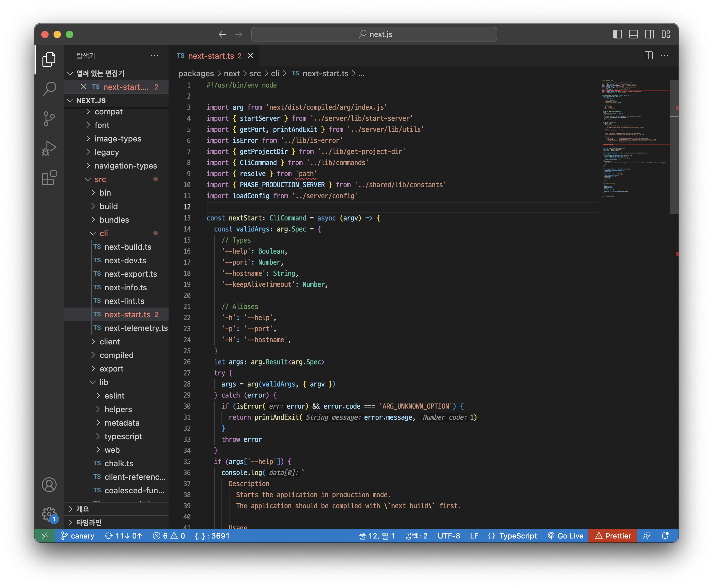This screenshot has height=588, width=713.
Task: Open next-build.ts file
Action: pyautogui.click(x=116, y=247)
